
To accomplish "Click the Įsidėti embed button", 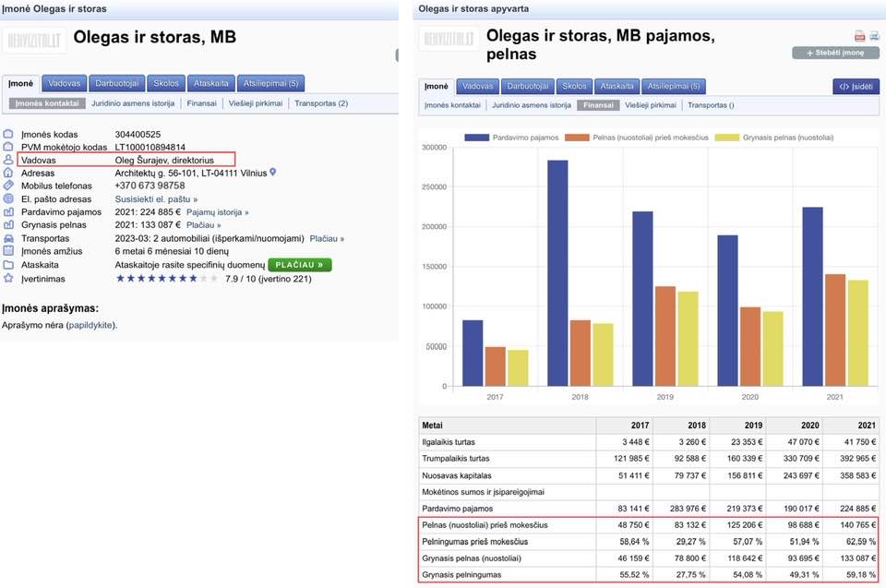I will coord(856,87).
